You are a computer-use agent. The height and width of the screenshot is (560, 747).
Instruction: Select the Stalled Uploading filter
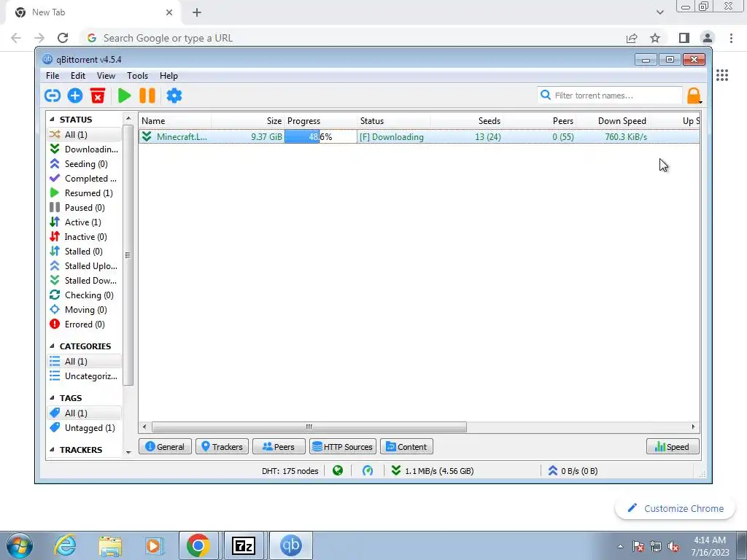pos(84,266)
